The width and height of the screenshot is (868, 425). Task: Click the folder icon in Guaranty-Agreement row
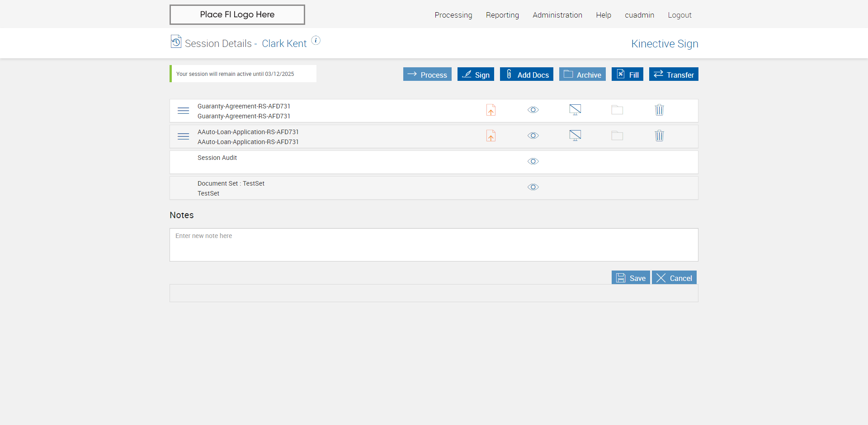pyautogui.click(x=617, y=110)
